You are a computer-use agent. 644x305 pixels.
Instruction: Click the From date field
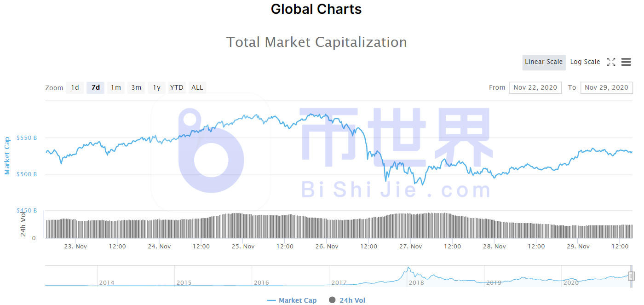click(535, 87)
